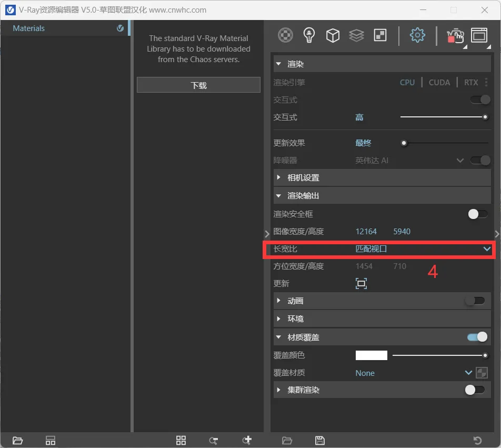501x448 pixels.
Task: Start render with the teapot icon
Action: pos(455,36)
